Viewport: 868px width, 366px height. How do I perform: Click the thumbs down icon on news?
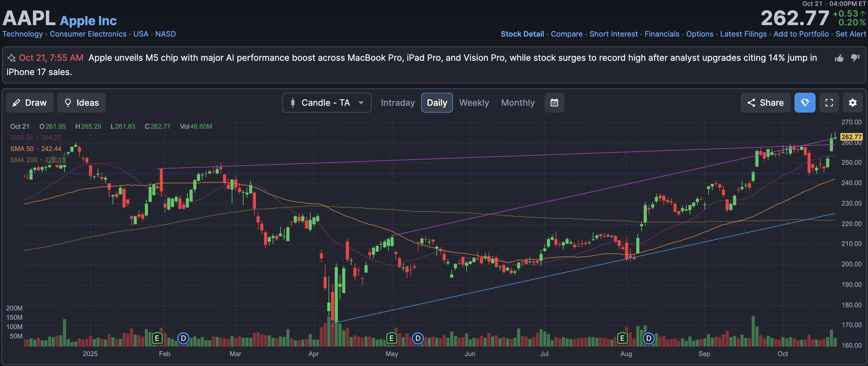point(855,58)
